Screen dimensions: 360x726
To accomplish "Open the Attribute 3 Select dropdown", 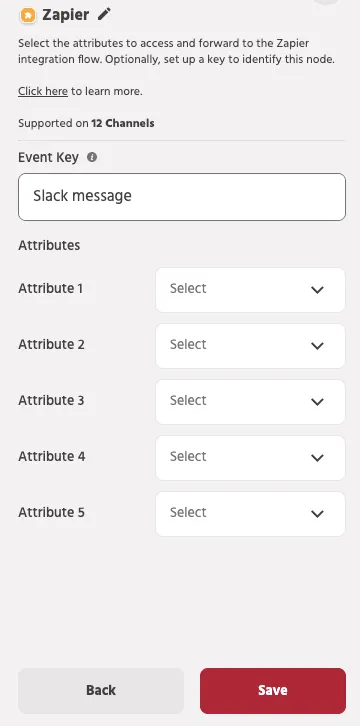I will pos(250,402).
